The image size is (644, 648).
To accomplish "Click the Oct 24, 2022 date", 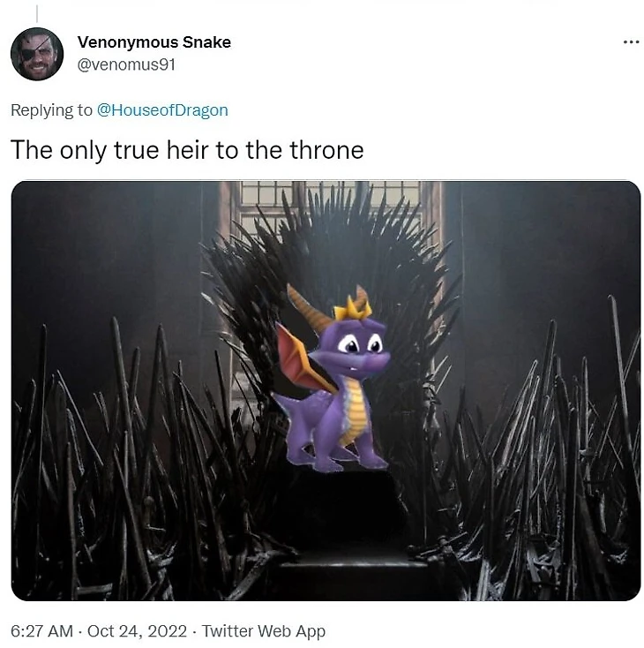I will [137, 631].
